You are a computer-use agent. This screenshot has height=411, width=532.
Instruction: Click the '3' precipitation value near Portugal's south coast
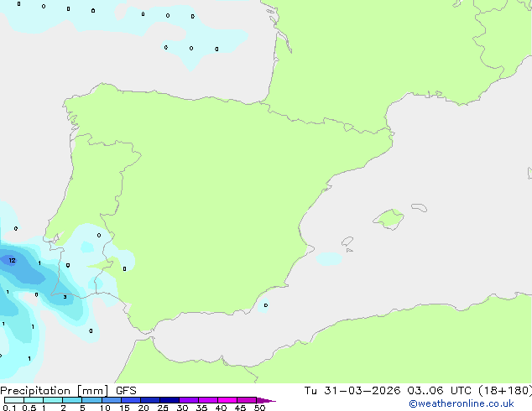pyautogui.click(x=65, y=297)
